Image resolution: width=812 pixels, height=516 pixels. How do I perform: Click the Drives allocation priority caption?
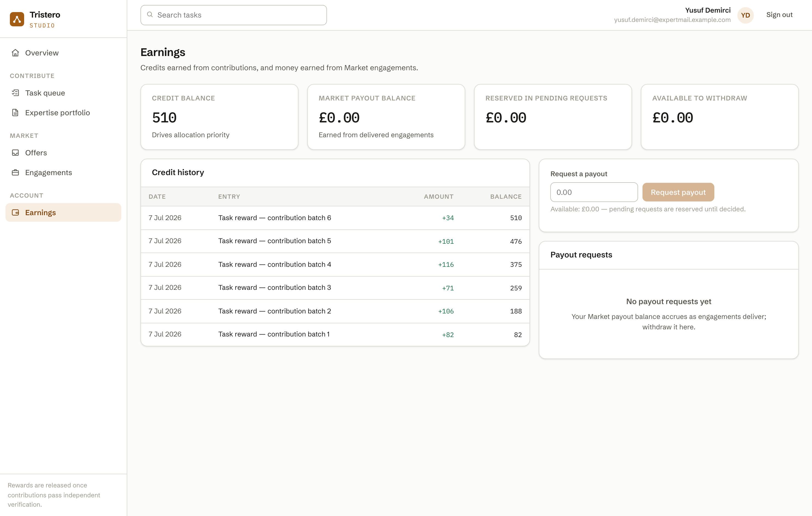pos(191,135)
